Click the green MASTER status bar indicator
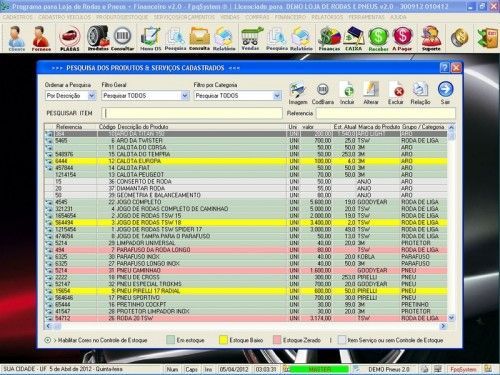Viewport: 500px width, 375px height. click(319, 369)
